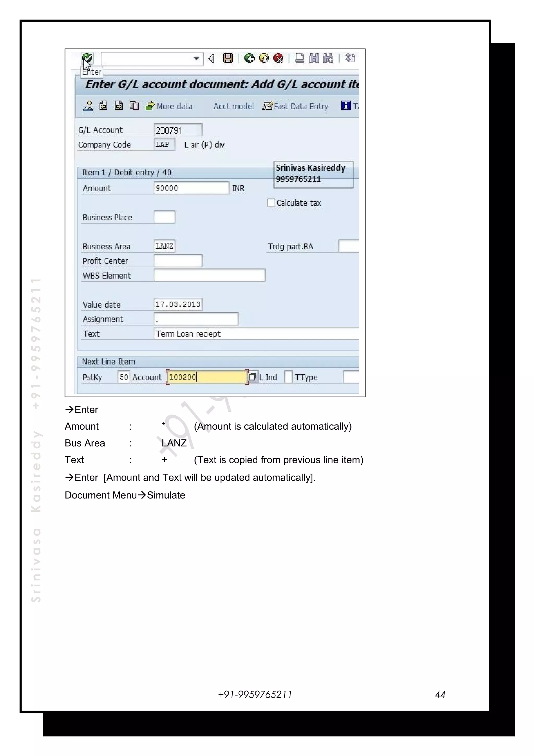Toggle the Calculate tax checkbox
The height and width of the screenshot is (756, 534).
pos(271,203)
